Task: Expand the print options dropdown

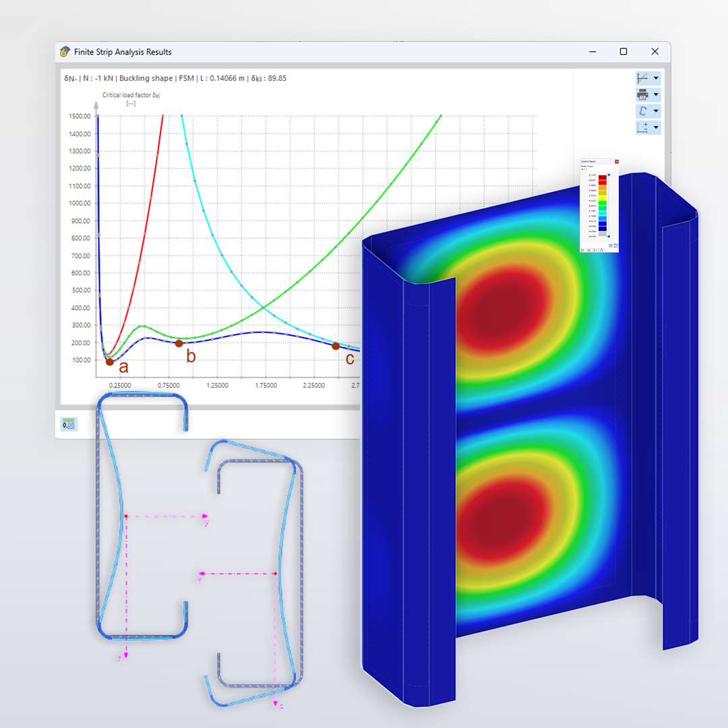Action: pos(655,94)
